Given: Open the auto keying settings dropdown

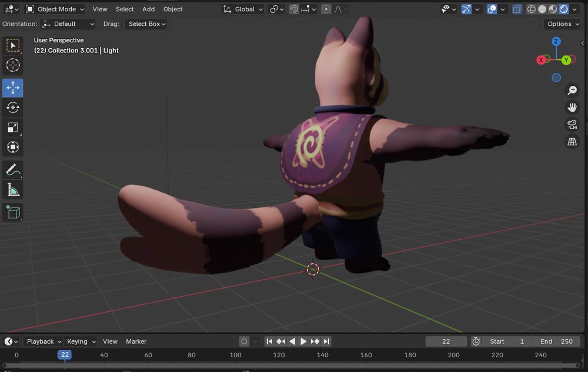Looking at the screenshot, I should [x=255, y=341].
